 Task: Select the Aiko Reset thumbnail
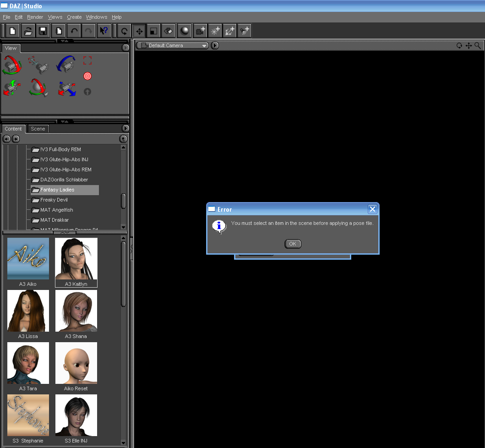tap(76, 366)
